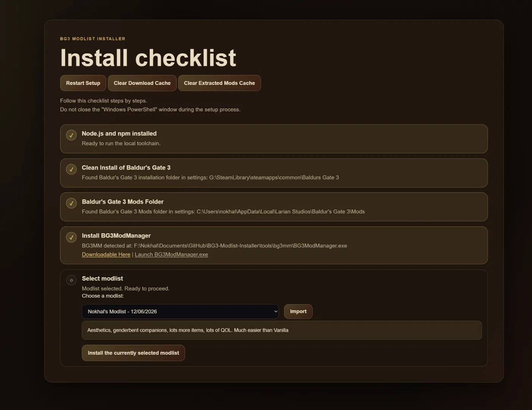This screenshot has width=532, height=410.
Task: Open the Downloadable Here link
Action: coord(106,254)
